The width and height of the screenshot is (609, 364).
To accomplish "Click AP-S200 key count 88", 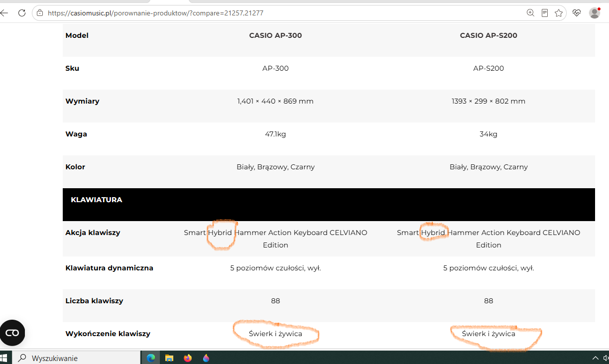I will coord(488,301).
